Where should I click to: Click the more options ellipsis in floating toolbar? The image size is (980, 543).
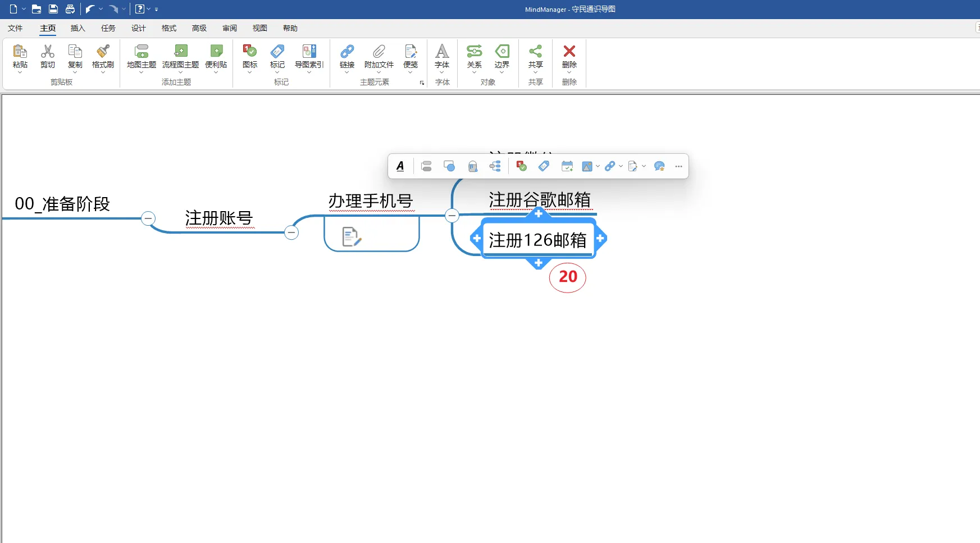click(678, 166)
